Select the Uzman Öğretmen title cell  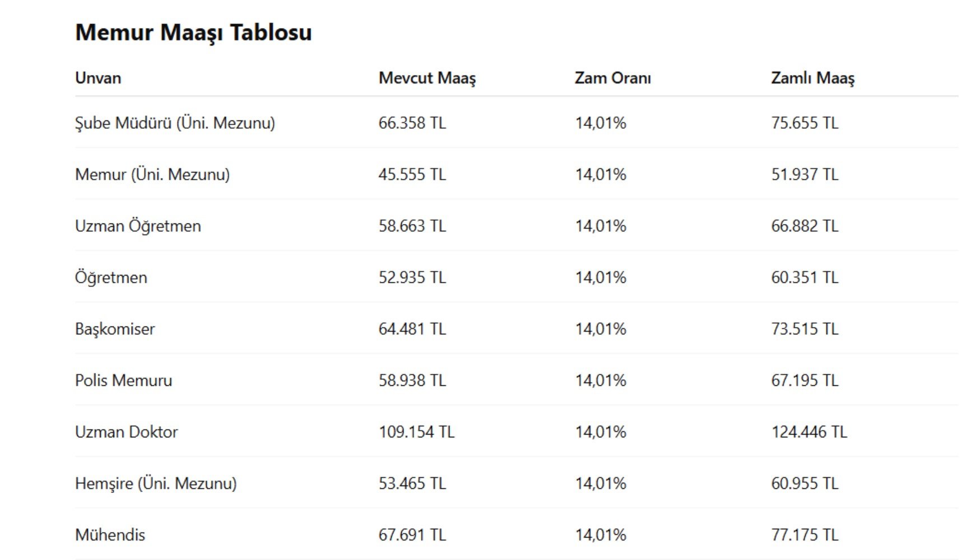138,226
